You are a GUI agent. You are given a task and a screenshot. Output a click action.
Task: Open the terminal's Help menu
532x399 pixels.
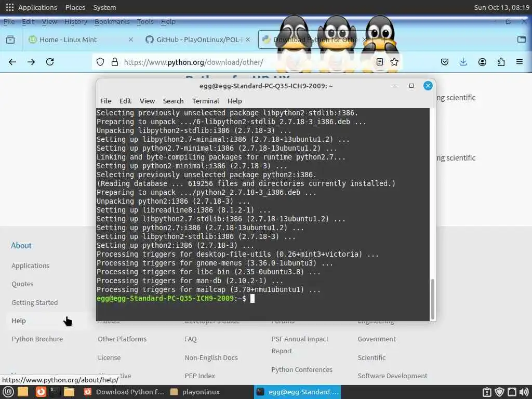[x=234, y=101]
